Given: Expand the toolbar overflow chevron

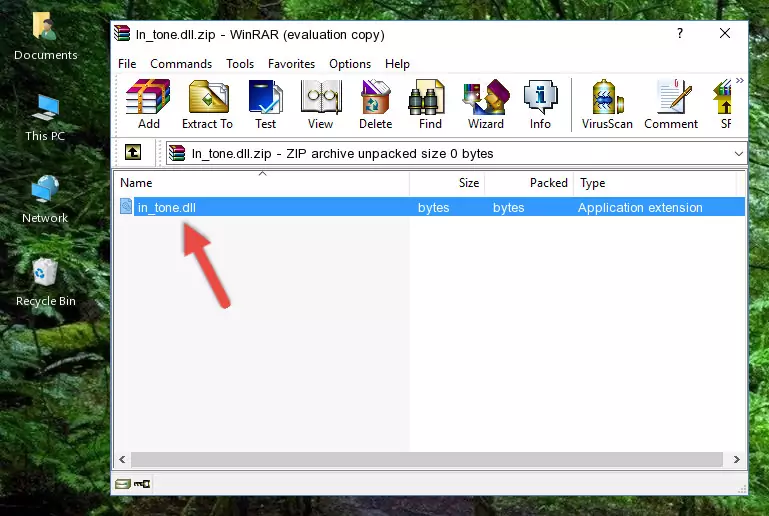Looking at the screenshot, I should pos(740,80).
